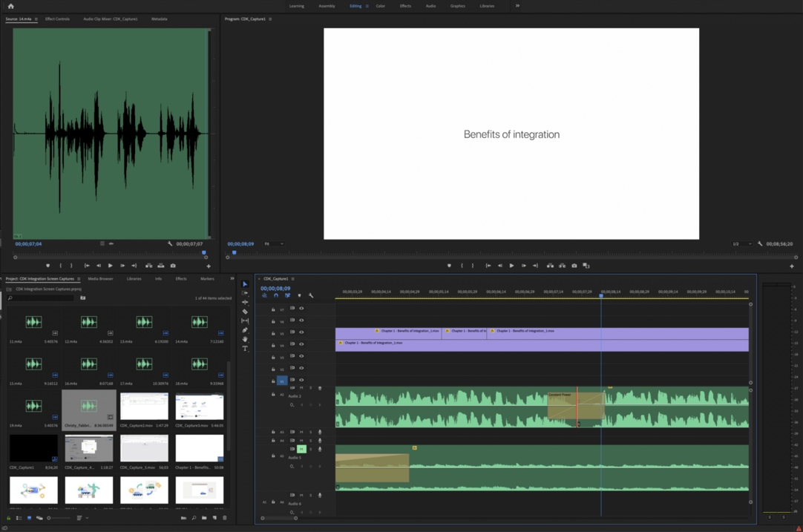Add marker in timeline panel
The width and height of the screenshot is (803, 532).
coord(299,295)
